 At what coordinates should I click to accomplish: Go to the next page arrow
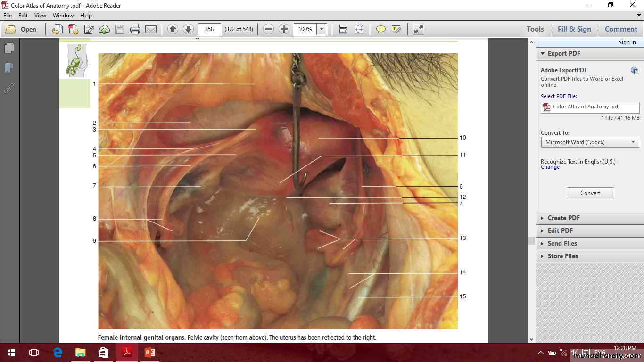(188, 29)
